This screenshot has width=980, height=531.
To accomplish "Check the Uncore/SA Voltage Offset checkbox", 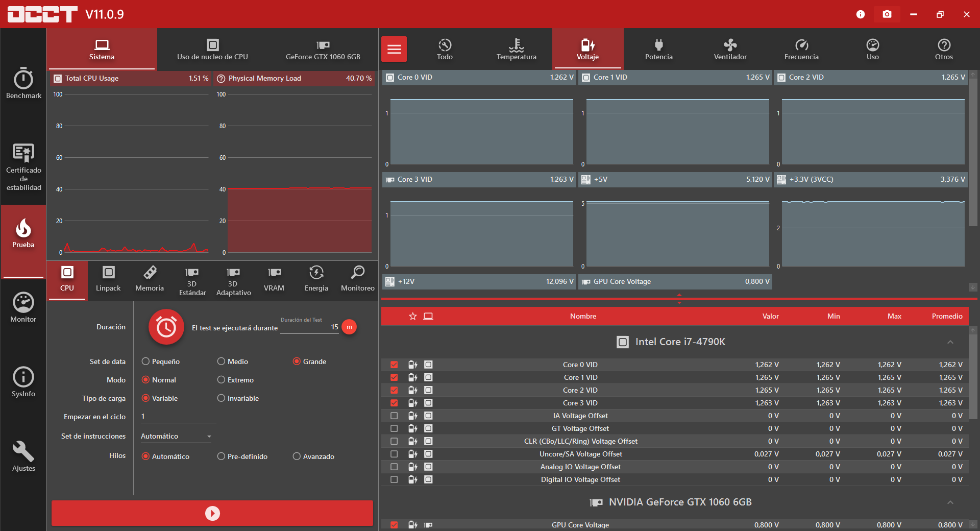I will (x=394, y=454).
